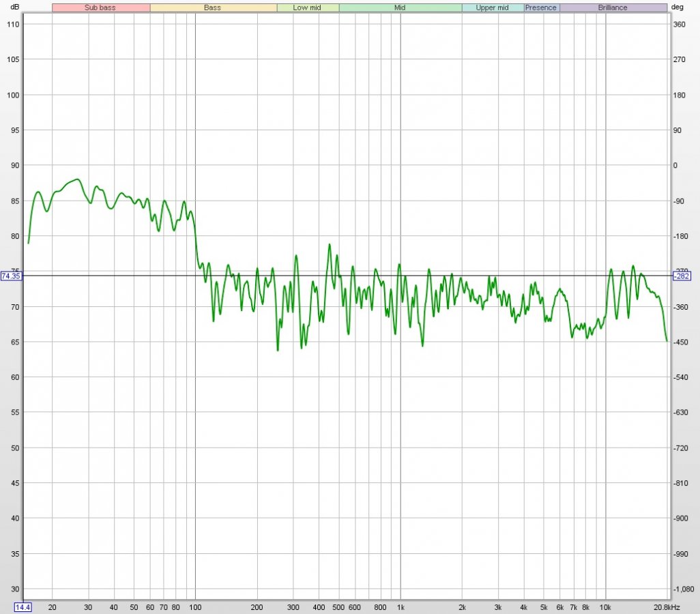The height and width of the screenshot is (614, 700).
Task: Click the Low mid band label
Action: point(307,8)
